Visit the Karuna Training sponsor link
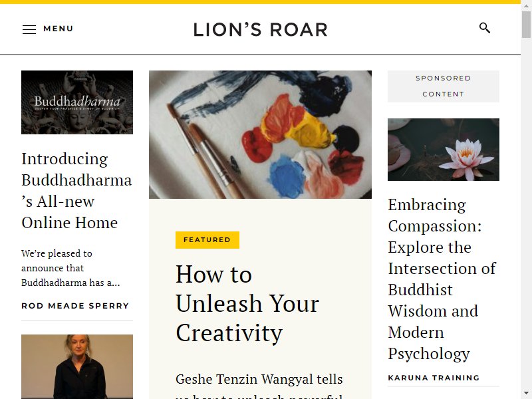Viewport: 532px width, 399px height. tap(434, 378)
